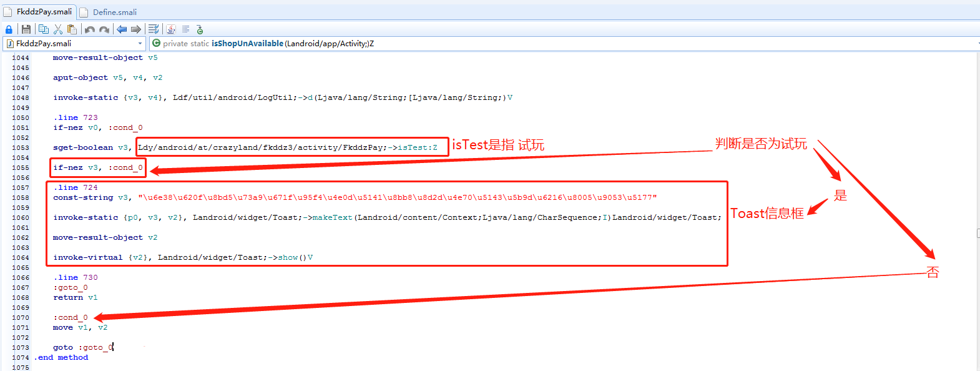Screen dimensions: 980x371
Task: Click the vertical scrollbar on the right
Action: pyautogui.click(x=977, y=233)
